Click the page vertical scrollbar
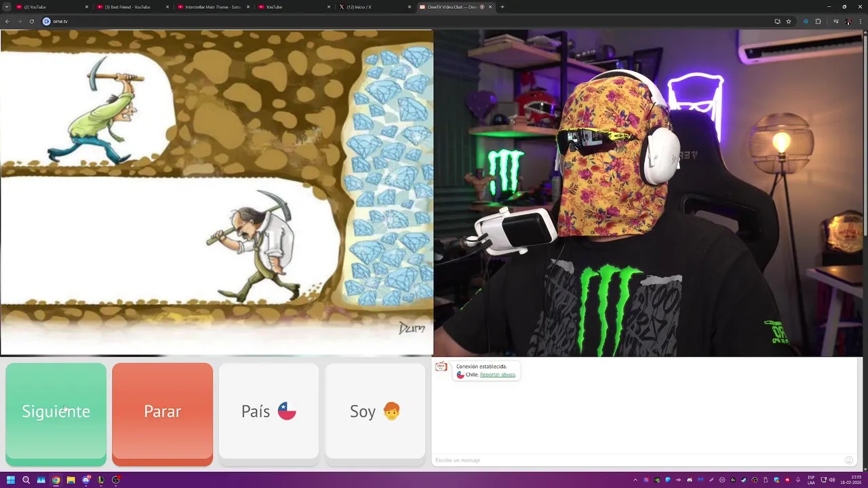 point(865,136)
